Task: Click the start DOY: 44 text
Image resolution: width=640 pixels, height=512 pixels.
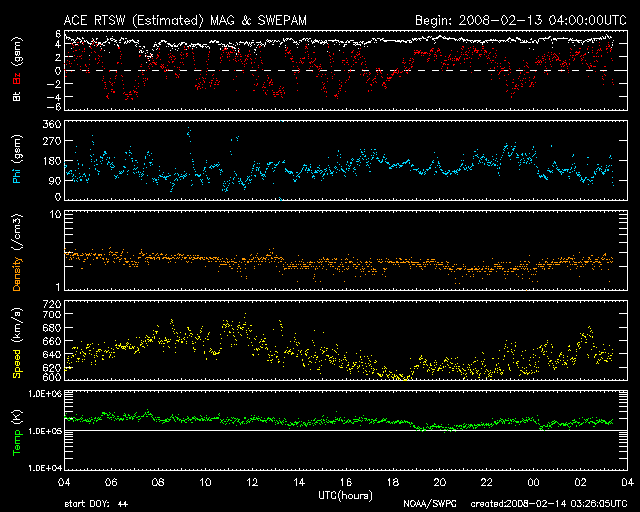Action: click(x=96, y=503)
